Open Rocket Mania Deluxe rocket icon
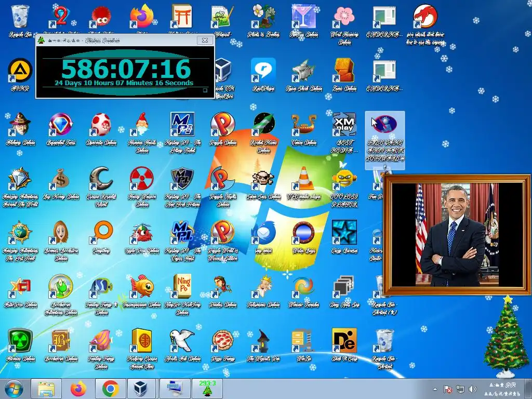The image size is (532, 399). (263, 125)
